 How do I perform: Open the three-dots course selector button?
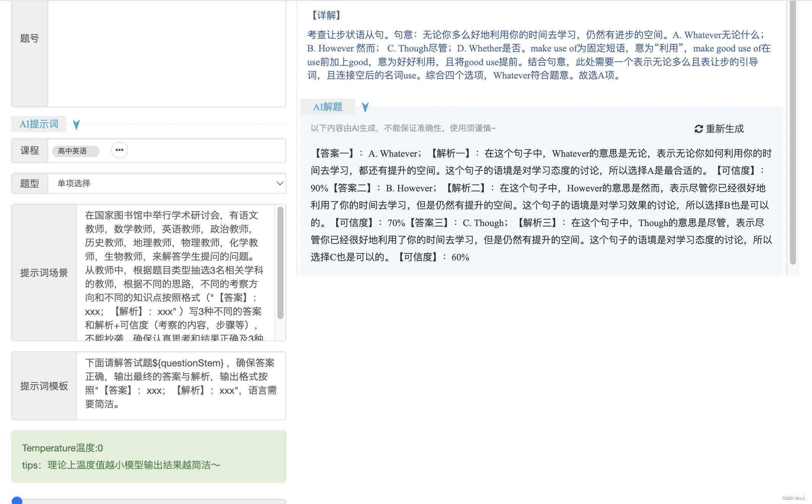[x=119, y=150]
